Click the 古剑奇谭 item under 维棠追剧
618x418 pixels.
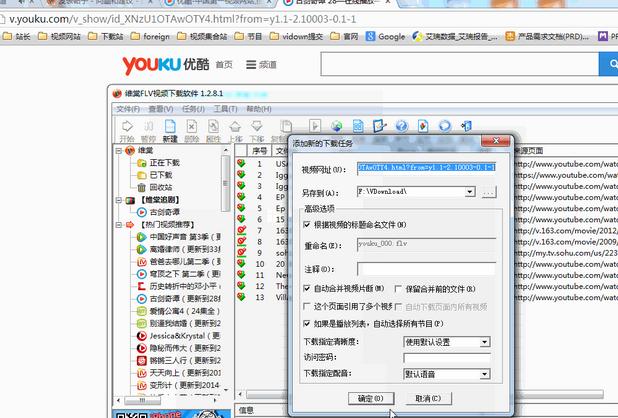(164, 212)
